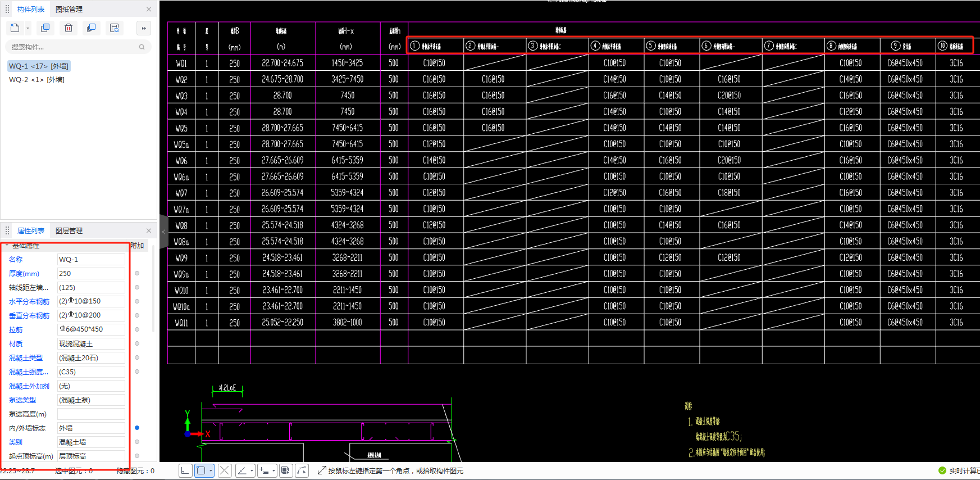Toggle the 轴线距左墙 additional radio

click(x=137, y=288)
